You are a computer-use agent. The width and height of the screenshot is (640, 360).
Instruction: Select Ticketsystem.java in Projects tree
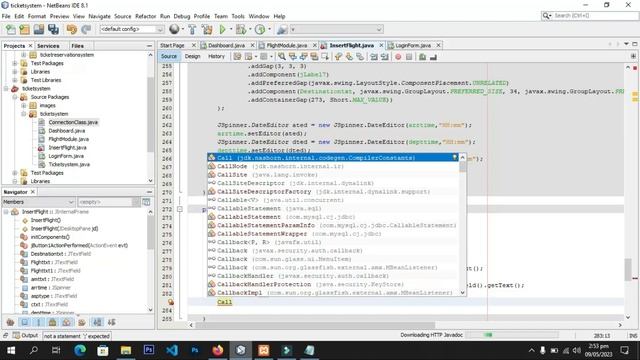(69, 164)
